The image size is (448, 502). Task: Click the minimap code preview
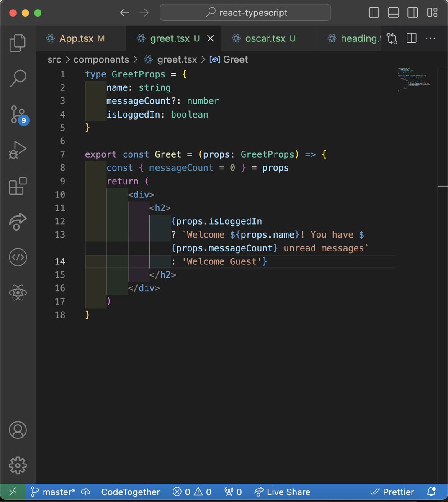tap(414, 79)
